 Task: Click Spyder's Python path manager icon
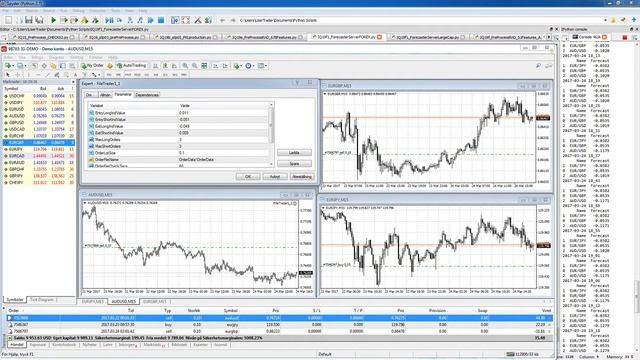coord(208,20)
